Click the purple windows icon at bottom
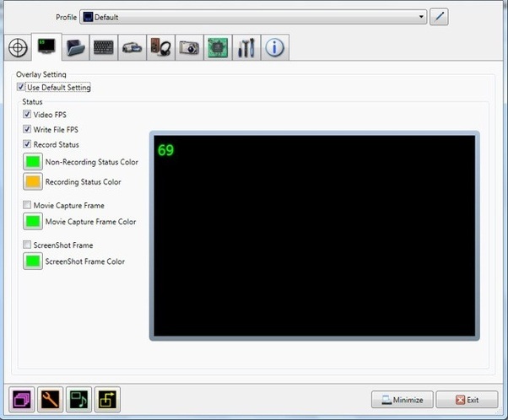This screenshot has width=508, height=420. 21,399
